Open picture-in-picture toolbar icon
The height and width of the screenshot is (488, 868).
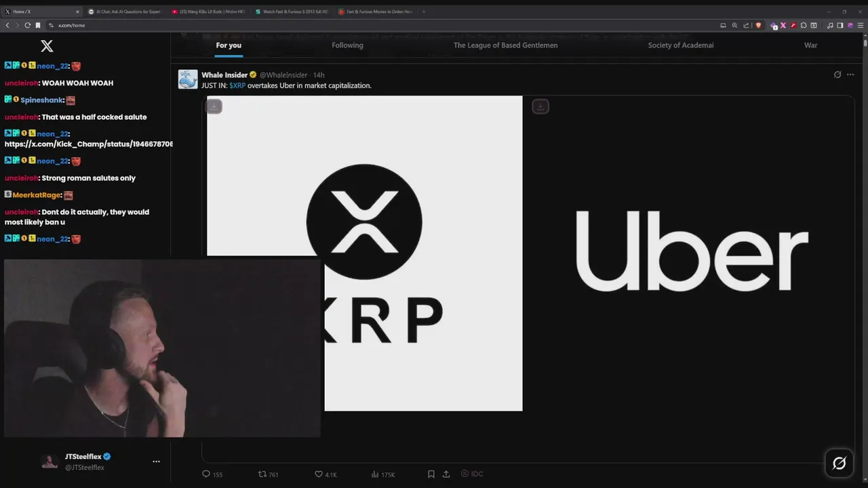click(x=723, y=25)
